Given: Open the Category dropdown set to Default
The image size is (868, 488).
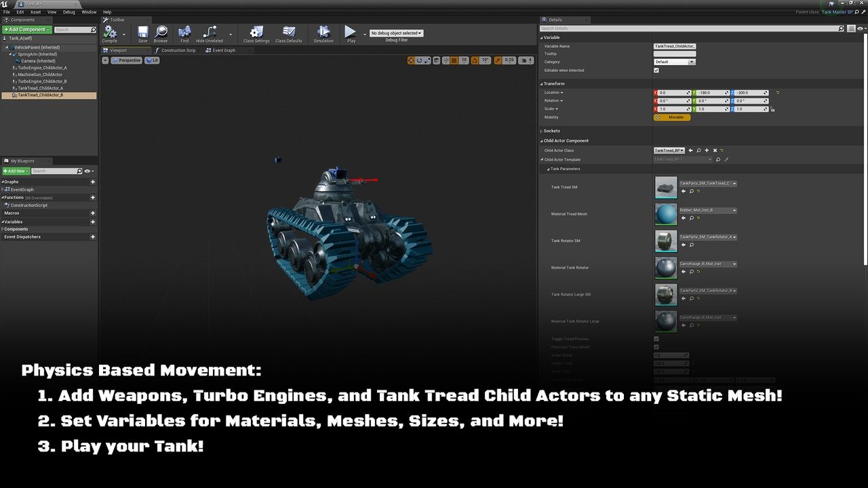Looking at the screenshot, I should point(674,62).
